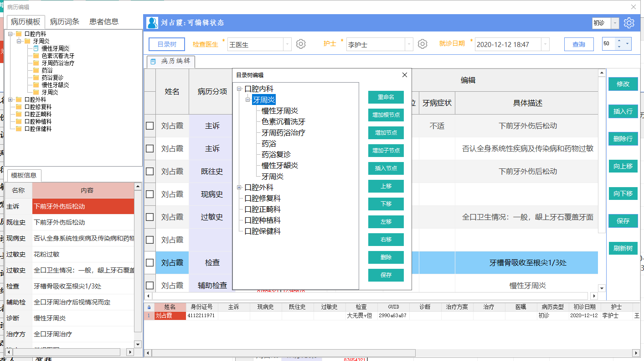The image size is (644, 361).
Task: Switch to 患者信息 tab
Action: coord(104,21)
